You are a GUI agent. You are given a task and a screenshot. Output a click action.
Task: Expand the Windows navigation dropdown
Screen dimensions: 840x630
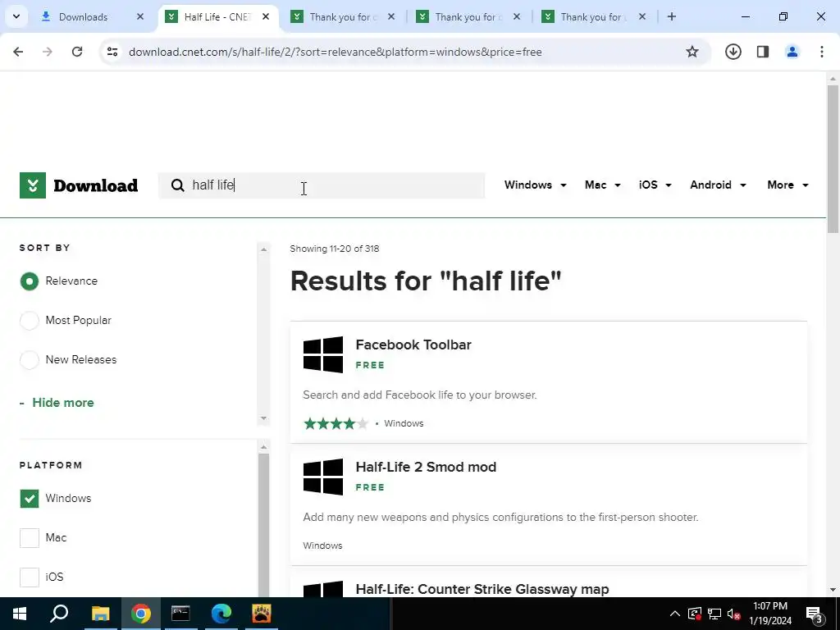[535, 185]
